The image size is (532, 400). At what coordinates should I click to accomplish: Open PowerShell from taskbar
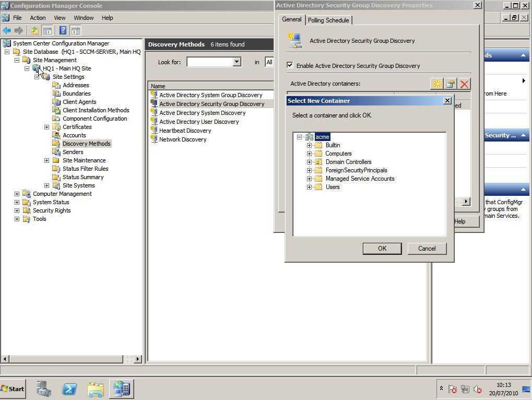69,389
